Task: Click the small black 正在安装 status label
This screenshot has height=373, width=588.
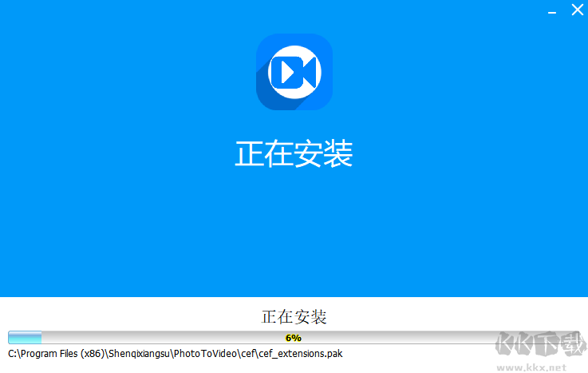Action: click(294, 317)
